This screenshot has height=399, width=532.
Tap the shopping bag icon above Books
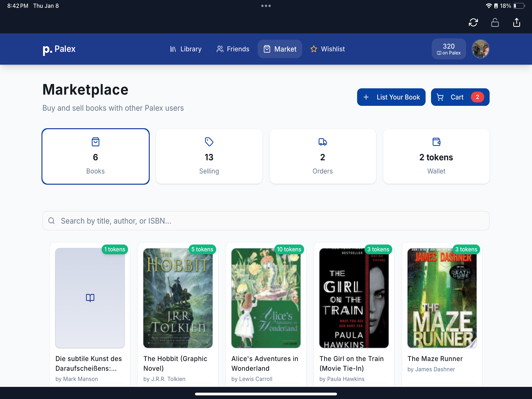(95, 142)
